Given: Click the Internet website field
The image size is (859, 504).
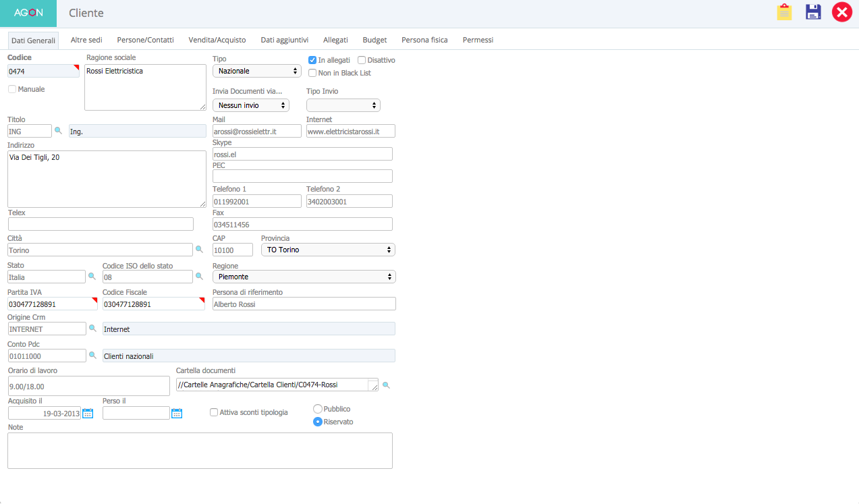Looking at the screenshot, I should [351, 131].
